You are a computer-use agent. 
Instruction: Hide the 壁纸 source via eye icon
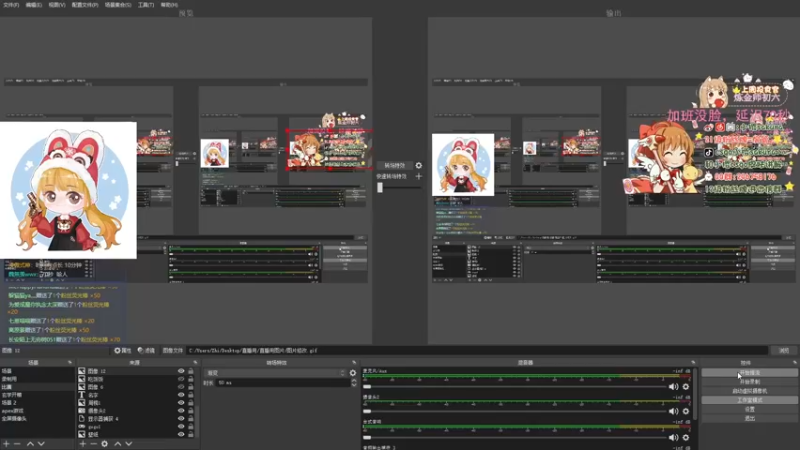181,434
